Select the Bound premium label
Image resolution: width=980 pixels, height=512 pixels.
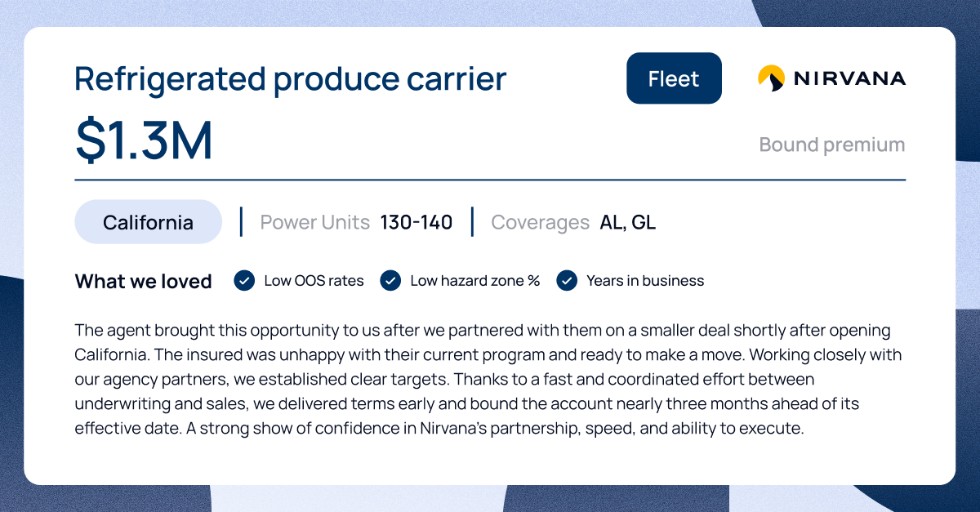tap(832, 145)
